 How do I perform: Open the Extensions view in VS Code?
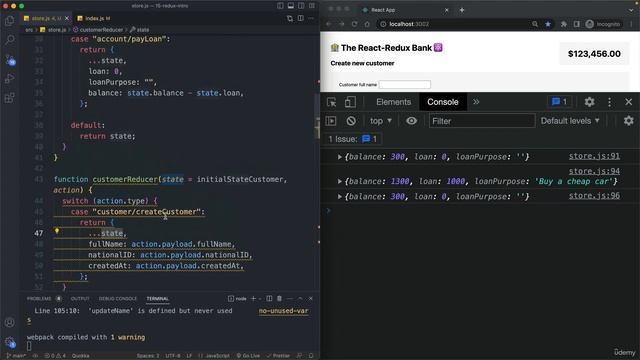(9, 98)
